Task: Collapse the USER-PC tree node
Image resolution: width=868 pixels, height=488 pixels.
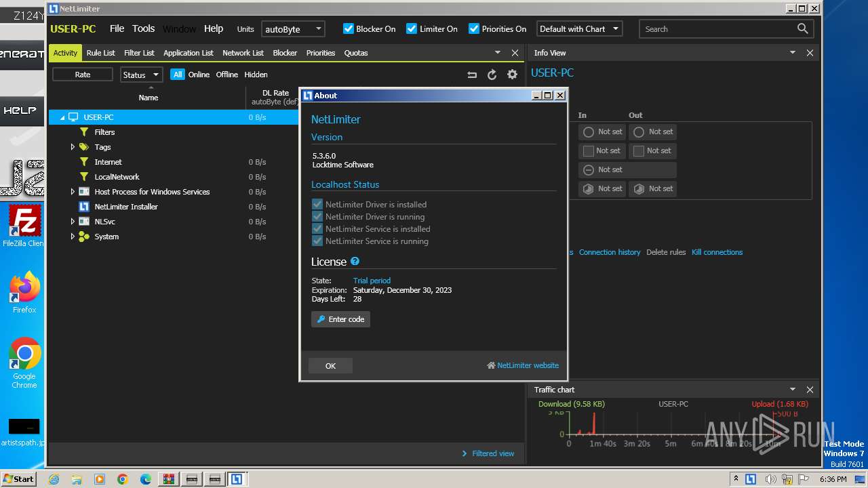Action: 62,117
